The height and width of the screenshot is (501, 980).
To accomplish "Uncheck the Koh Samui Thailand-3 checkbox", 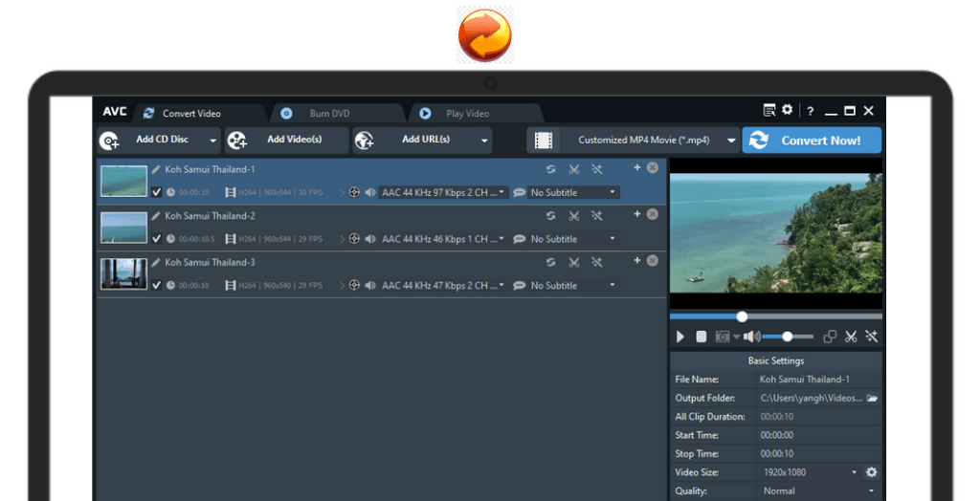I will 156,285.
